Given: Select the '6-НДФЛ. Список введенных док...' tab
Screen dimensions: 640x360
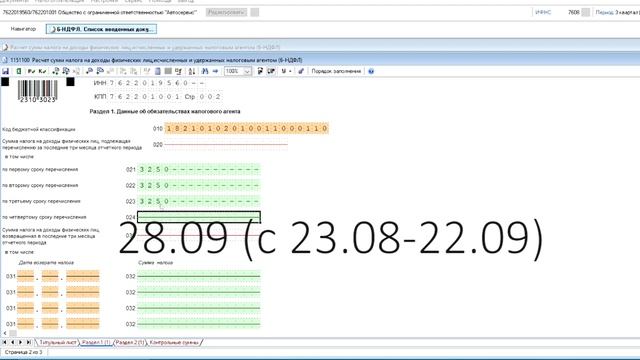Looking at the screenshot, I should pos(101,29).
